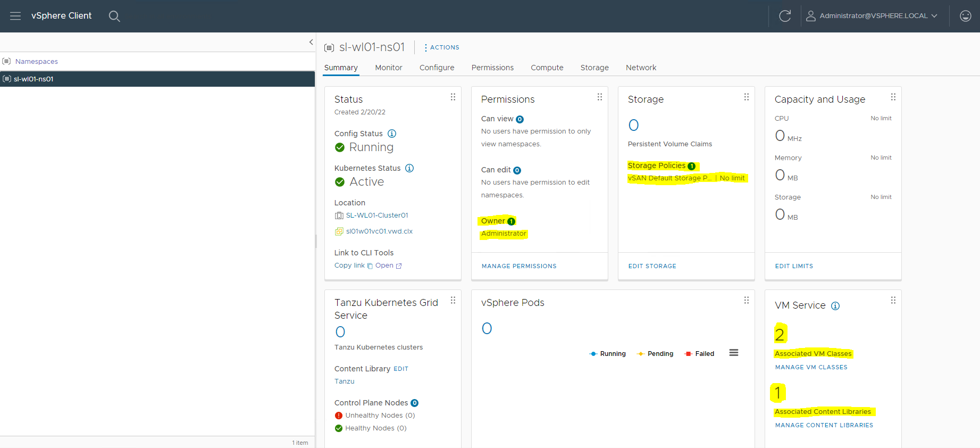Toggle the Failed series in pods legend

pos(699,354)
